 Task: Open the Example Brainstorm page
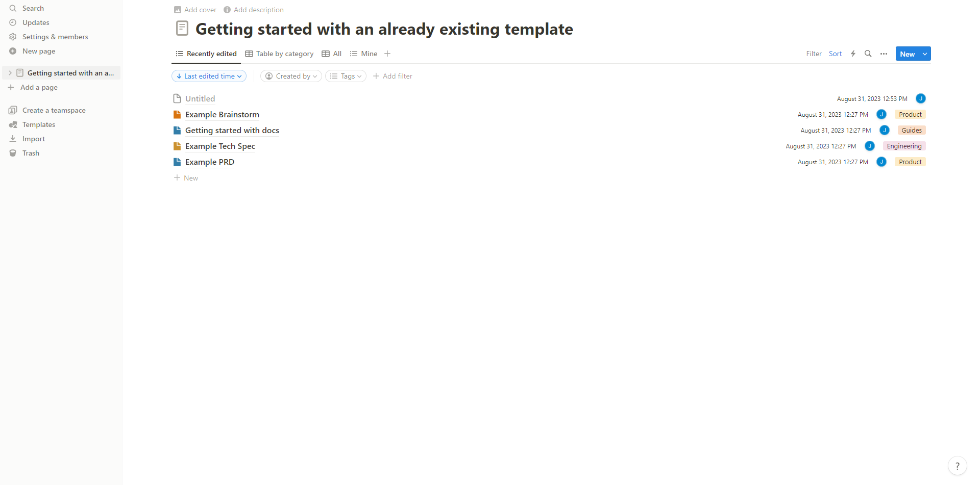tap(222, 114)
